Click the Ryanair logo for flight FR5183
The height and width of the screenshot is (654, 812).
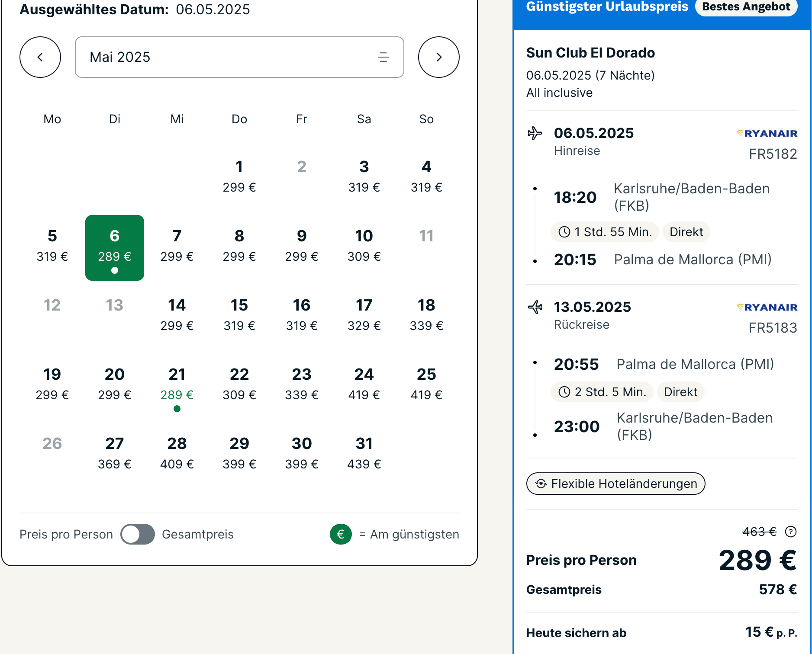[x=767, y=307]
